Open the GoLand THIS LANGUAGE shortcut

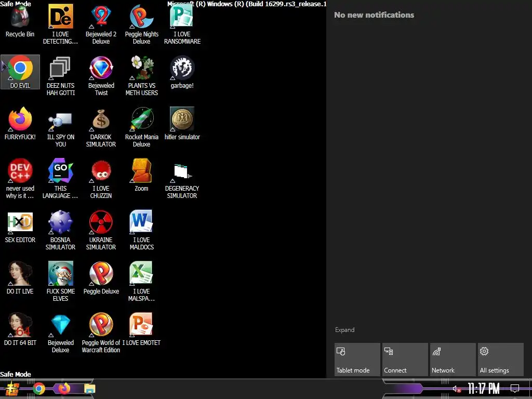point(60,179)
